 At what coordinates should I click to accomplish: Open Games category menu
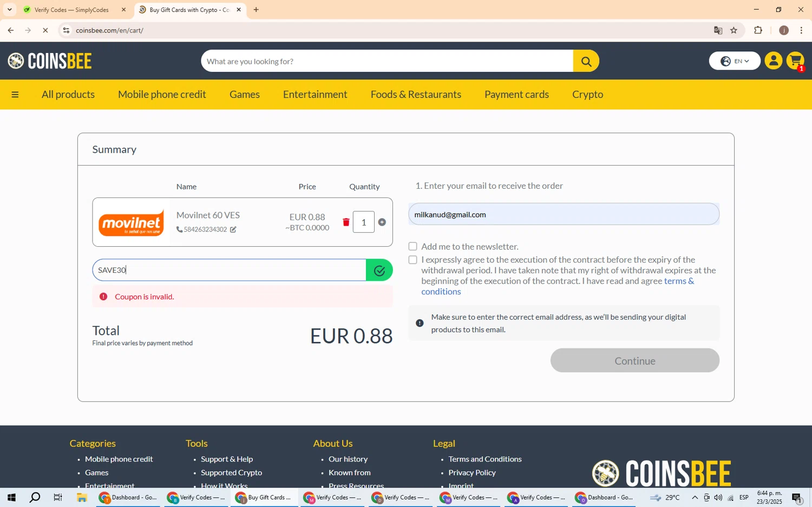pyautogui.click(x=245, y=95)
